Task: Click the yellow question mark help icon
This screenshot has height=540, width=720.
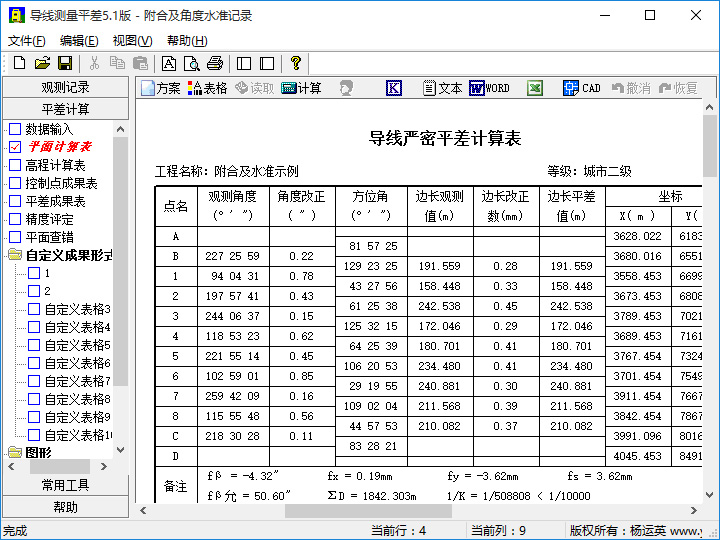Action: click(295, 63)
